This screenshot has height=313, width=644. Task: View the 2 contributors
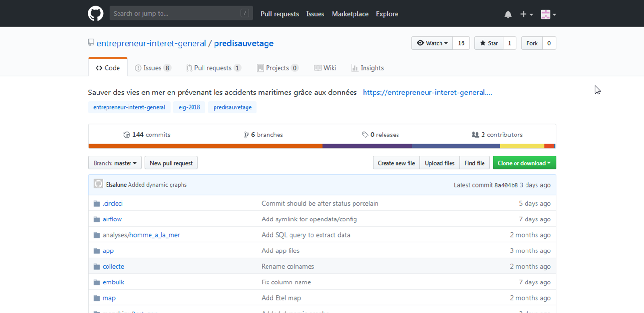pos(497,135)
